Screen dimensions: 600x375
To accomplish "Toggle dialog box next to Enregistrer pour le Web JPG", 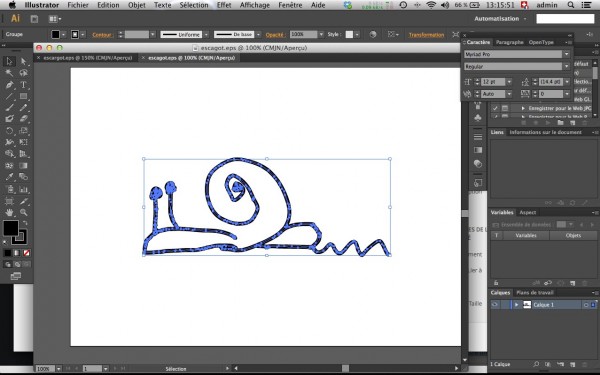I will [x=505, y=108].
